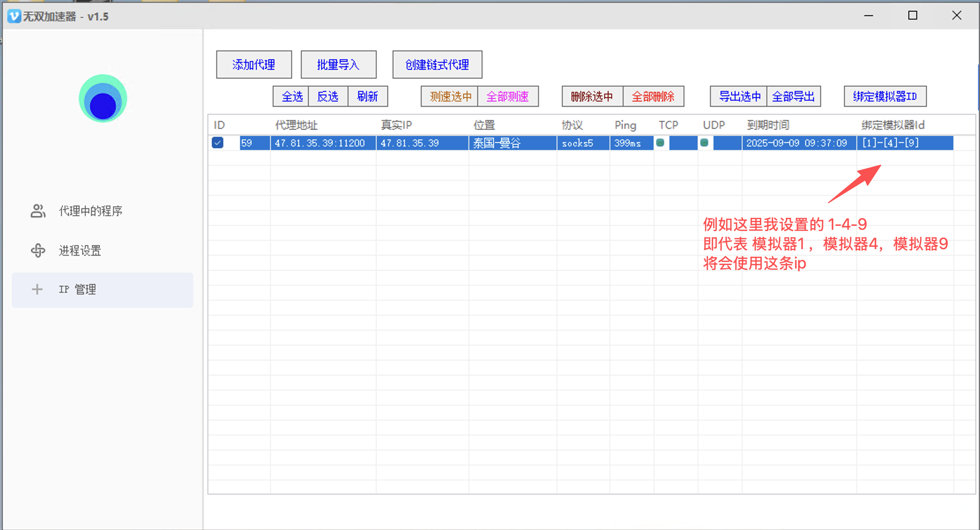Click the 添加代理 button
Screen dimensions: 980x530
[x=254, y=65]
